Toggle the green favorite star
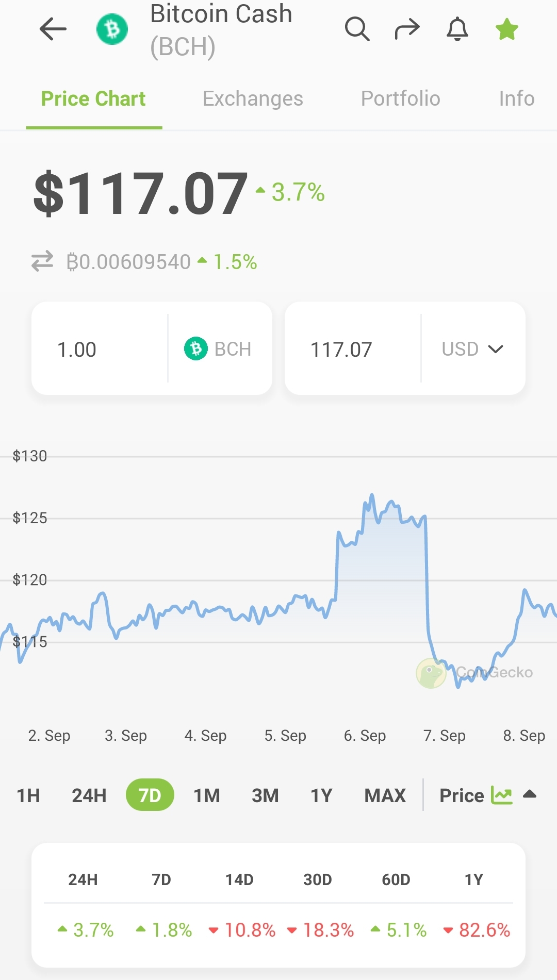 507,29
